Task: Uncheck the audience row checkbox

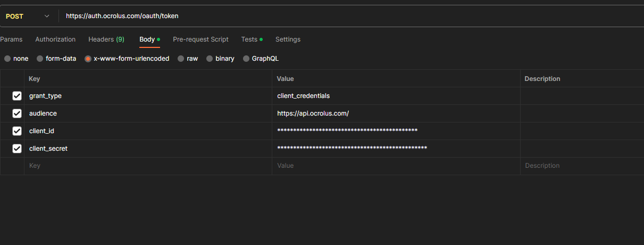Action: click(17, 113)
